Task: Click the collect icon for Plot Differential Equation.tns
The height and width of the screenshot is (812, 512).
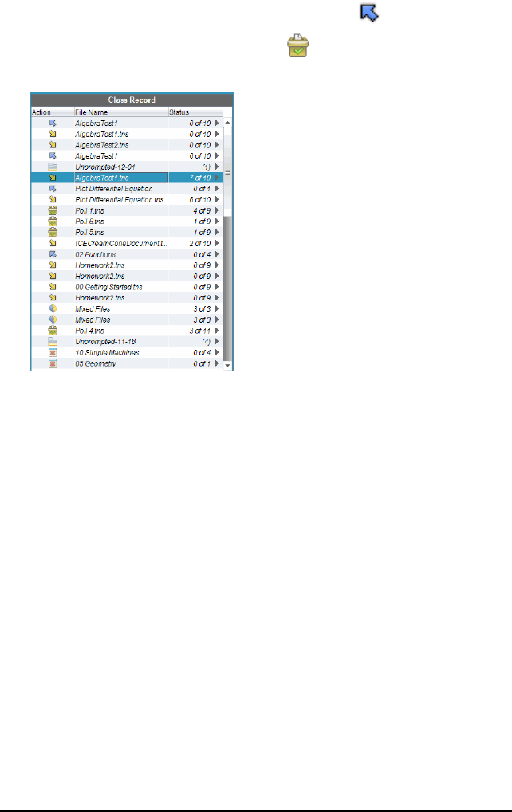Action: point(53,199)
